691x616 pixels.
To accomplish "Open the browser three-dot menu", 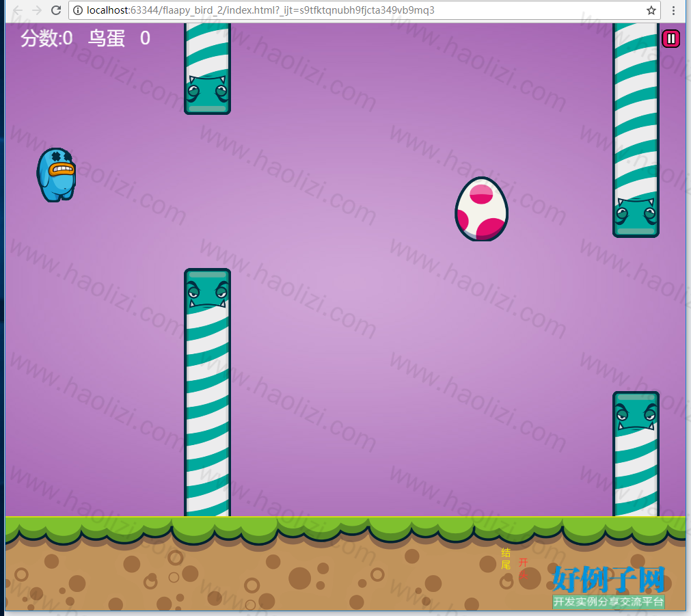I will (673, 10).
